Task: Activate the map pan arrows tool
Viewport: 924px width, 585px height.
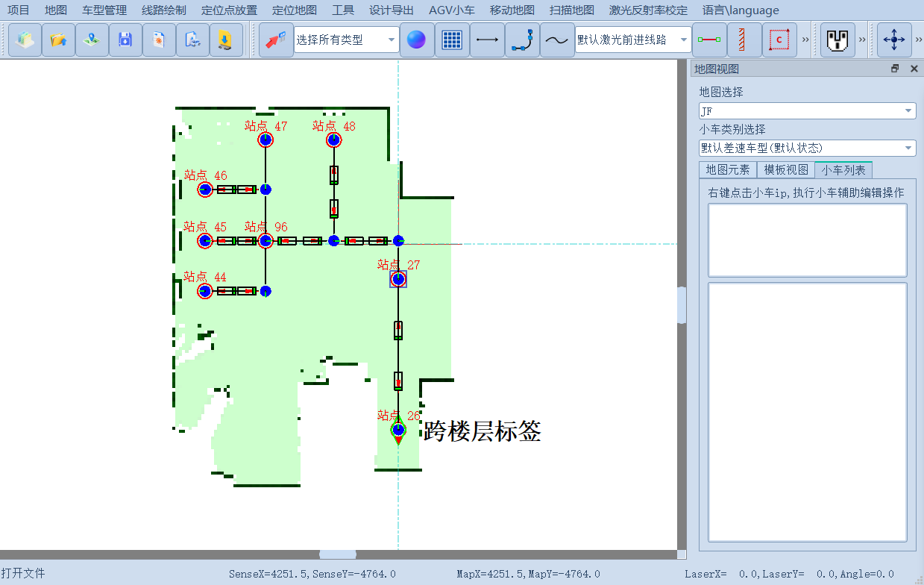Action: 893,40
